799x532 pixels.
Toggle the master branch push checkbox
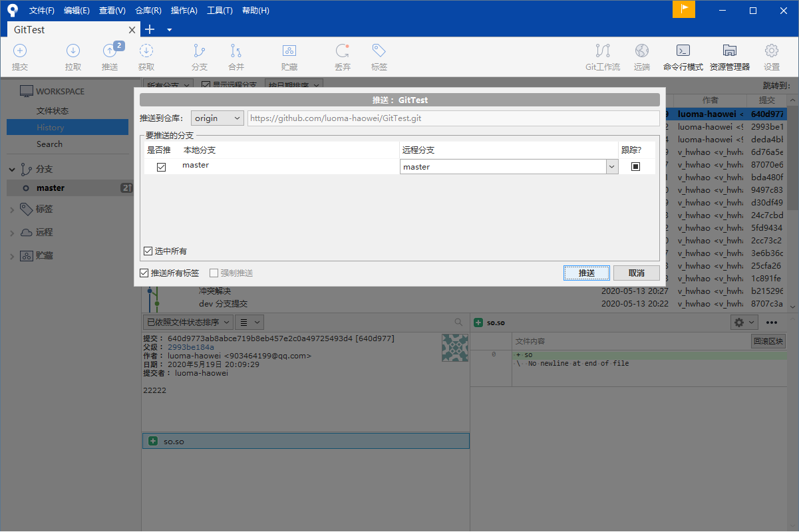click(161, 167)
